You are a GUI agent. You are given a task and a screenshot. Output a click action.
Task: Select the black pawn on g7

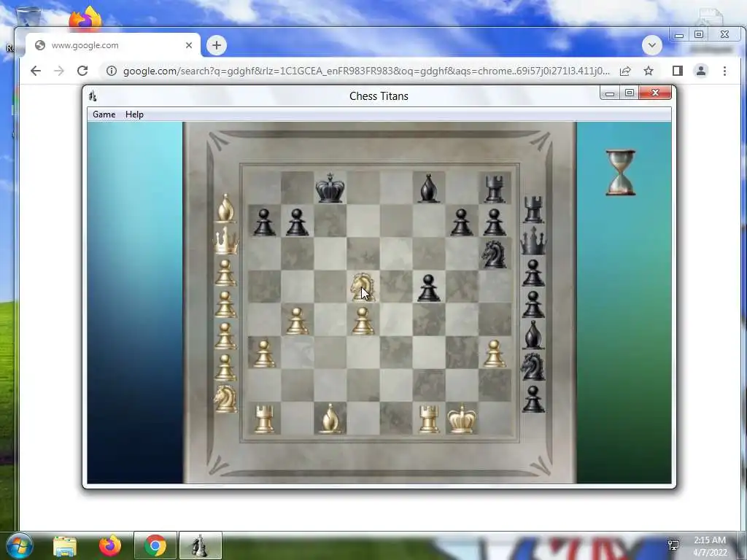click(x=462, y=222)
